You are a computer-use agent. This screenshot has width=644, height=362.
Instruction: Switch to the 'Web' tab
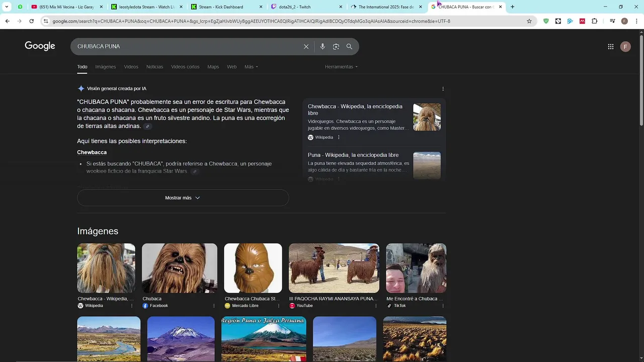231,67
